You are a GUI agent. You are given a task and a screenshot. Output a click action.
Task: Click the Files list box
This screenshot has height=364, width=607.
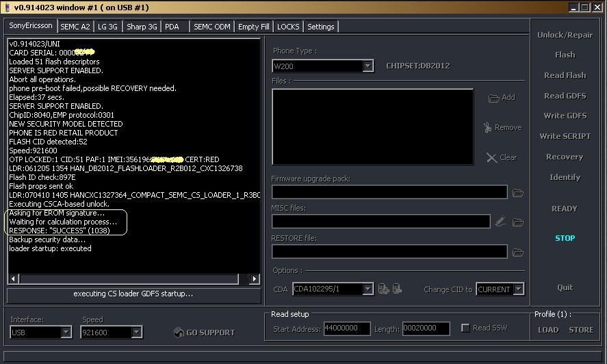(373, 127)
